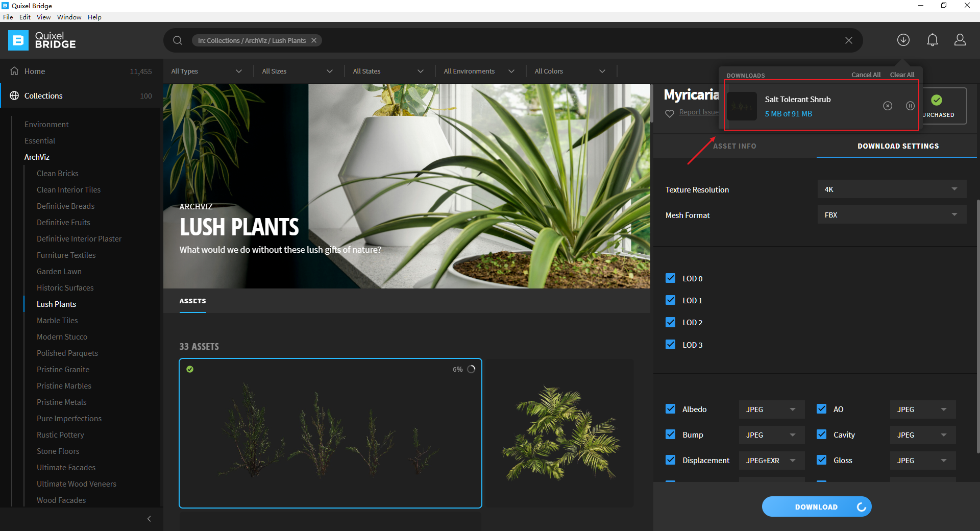
Task: Open the Displacement JPEG+EXR format dropdown
Action: (x=772, y=461)
